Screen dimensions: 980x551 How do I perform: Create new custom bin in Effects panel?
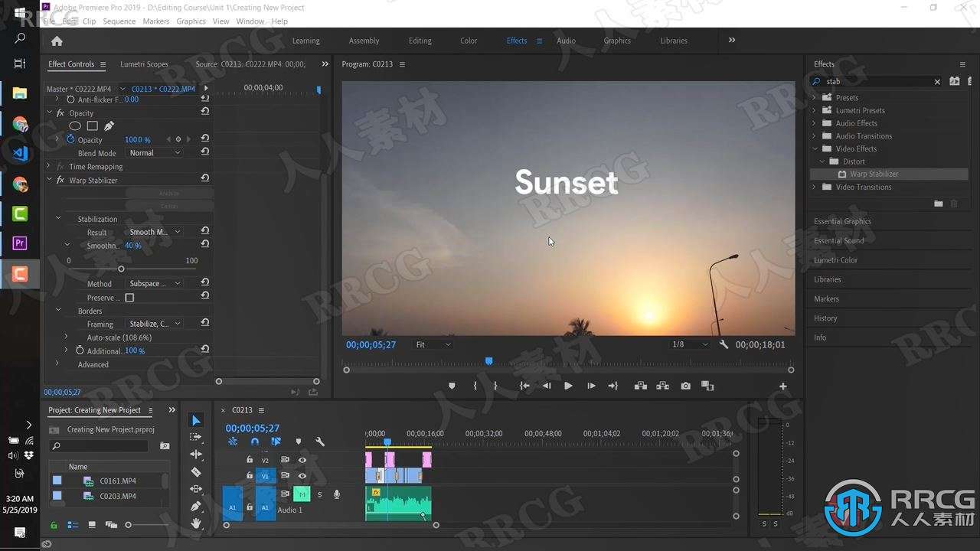[x=938, y=204]
